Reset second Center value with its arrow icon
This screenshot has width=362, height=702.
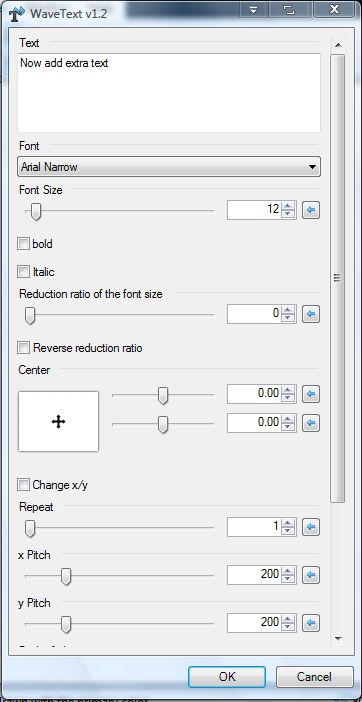pyautogui.click(x=311, y=423)
